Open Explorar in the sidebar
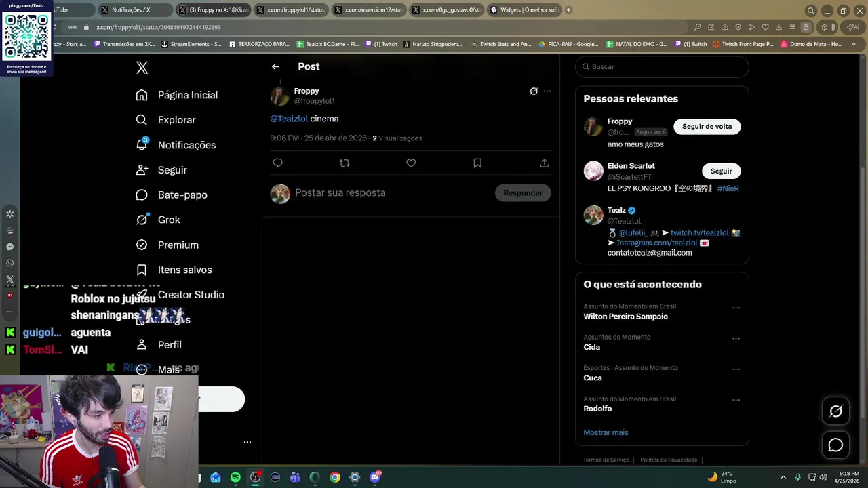Image resolution: width=868 pixels, height=488 pixels. pyautogui.click(x=165, y=119)
